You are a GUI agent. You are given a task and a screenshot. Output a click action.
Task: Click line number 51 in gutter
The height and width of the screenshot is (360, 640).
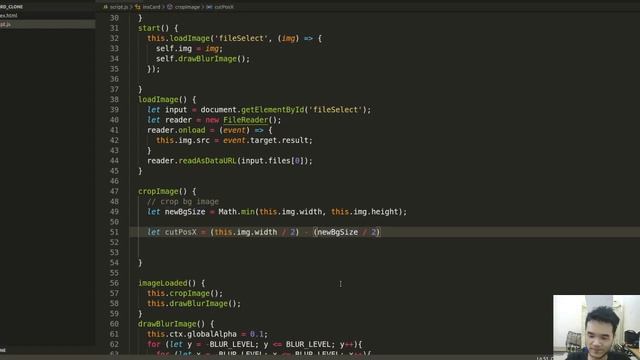[x=114, y=232]
